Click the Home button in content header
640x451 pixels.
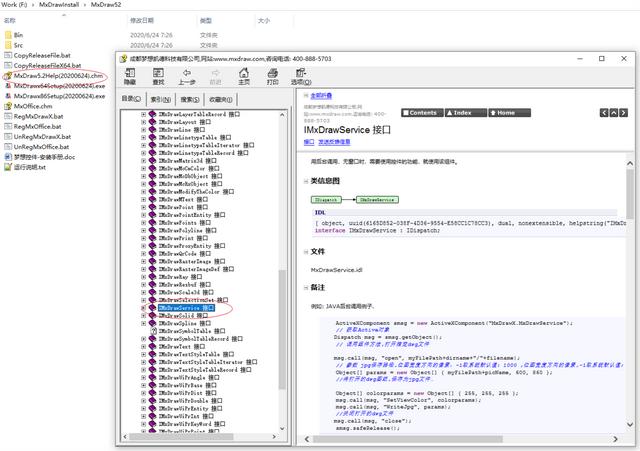pos(509,113)
